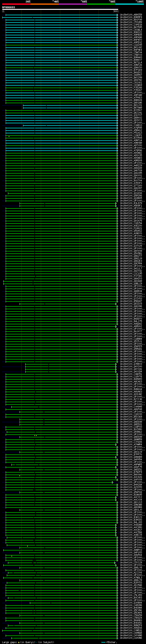Image resolution: width=146 pixels, height=644 pixels.
Task: Click the UniRef100_C1DZ45 entry
Action: pos(131,45)
